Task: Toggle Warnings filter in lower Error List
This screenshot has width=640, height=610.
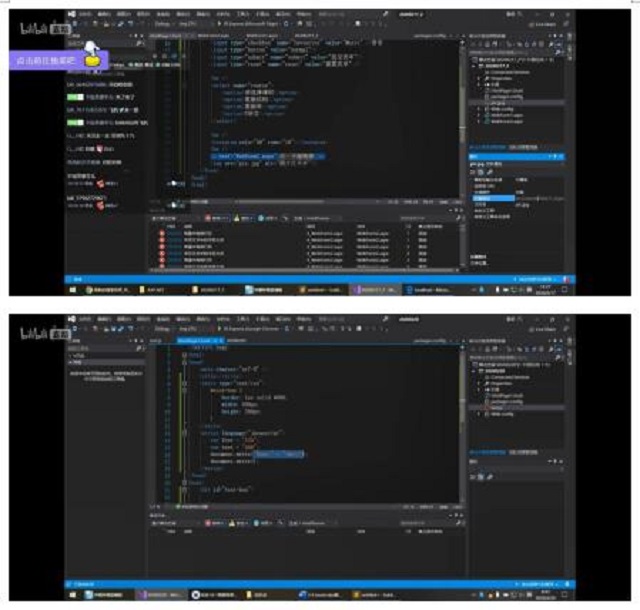Action: click(238, 523)
